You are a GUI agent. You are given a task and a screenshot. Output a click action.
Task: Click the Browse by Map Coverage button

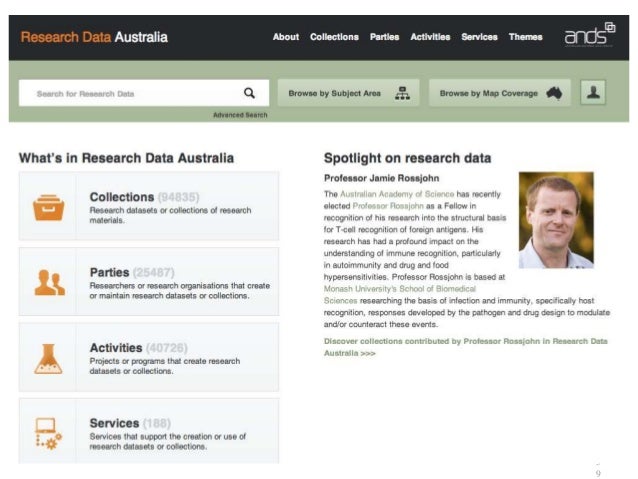[x=500, y=93]
